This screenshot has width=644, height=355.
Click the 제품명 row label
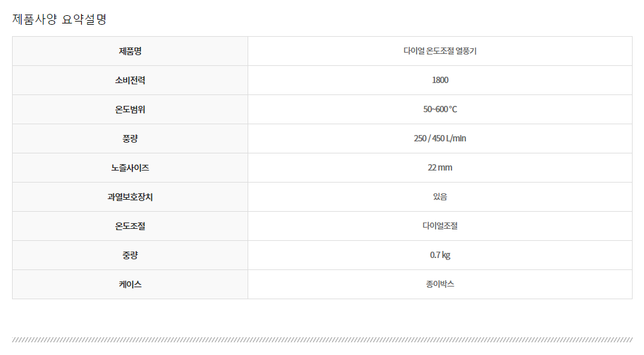(x=130, y=51)
